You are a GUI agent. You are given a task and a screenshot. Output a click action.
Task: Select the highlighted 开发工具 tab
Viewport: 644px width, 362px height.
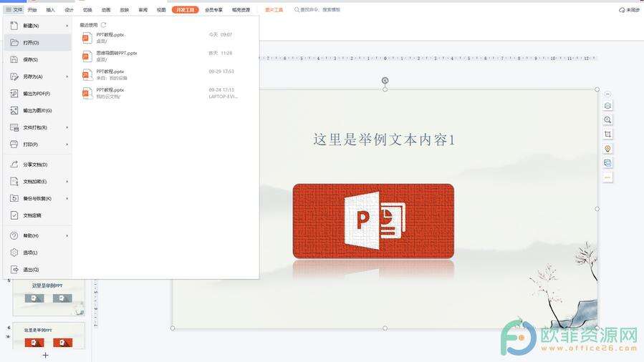[186, 10]
